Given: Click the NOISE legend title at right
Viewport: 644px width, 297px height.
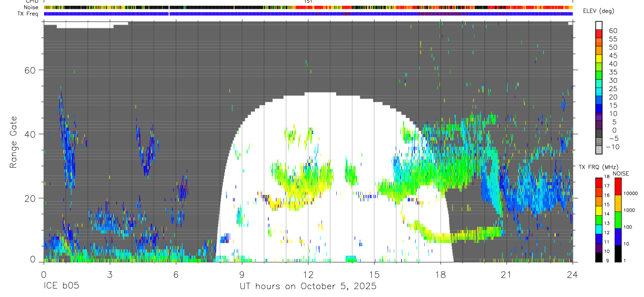Looking at the screenshot, I should [621, 173].
